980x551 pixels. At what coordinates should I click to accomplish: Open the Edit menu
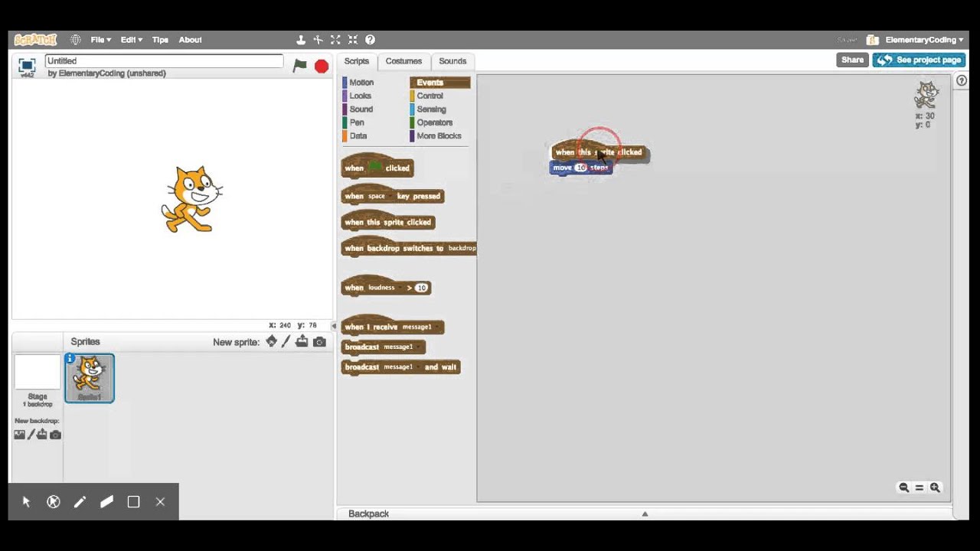click(131, 40)
